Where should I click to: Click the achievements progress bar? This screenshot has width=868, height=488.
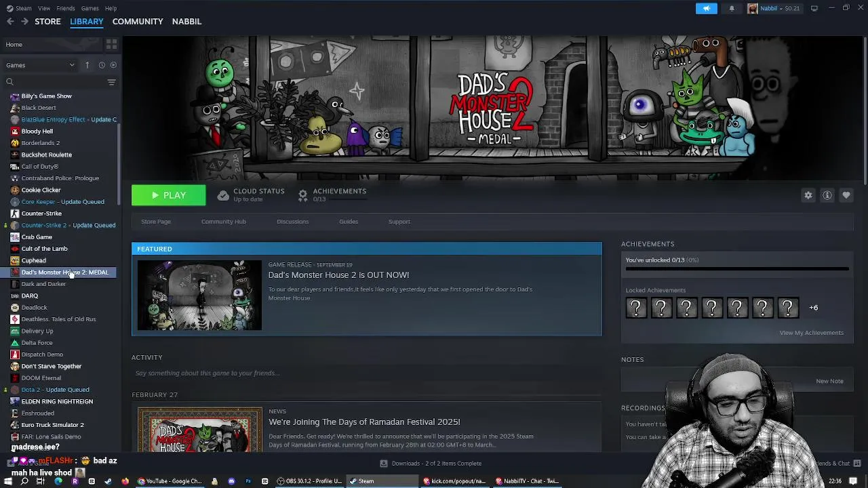tap(737, 269)
